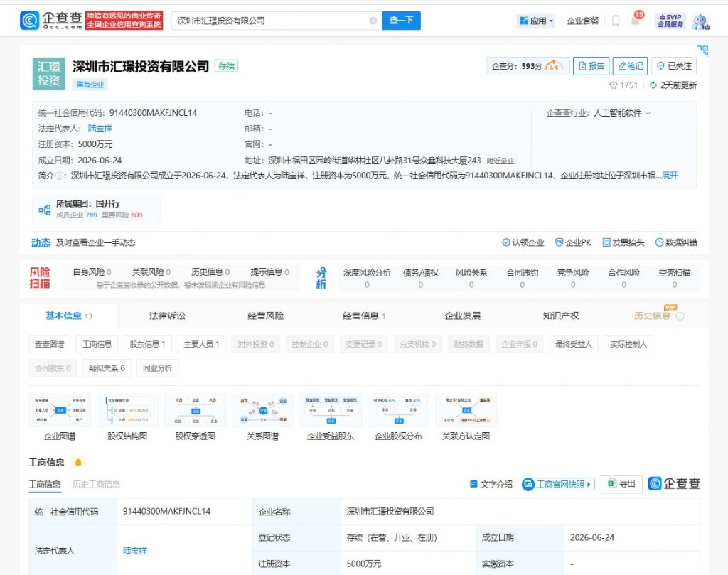
Task: Open legal representative 陆宝祥 link in header
Action: tap(100, 129)
